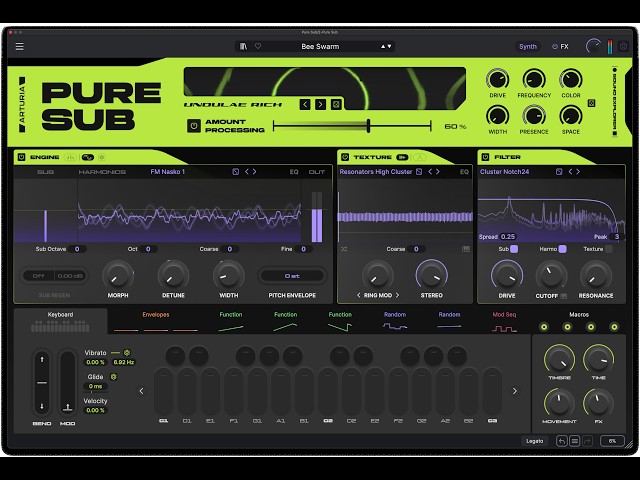Click the FX power icon
The image size is (640, 480).
tap(555, 47)
